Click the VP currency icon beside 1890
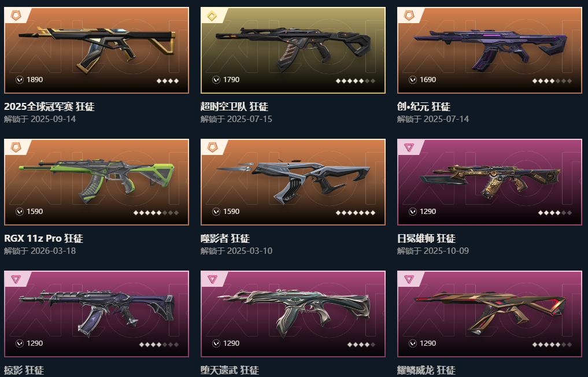This screenshot has width=588, height=377. 20,80
